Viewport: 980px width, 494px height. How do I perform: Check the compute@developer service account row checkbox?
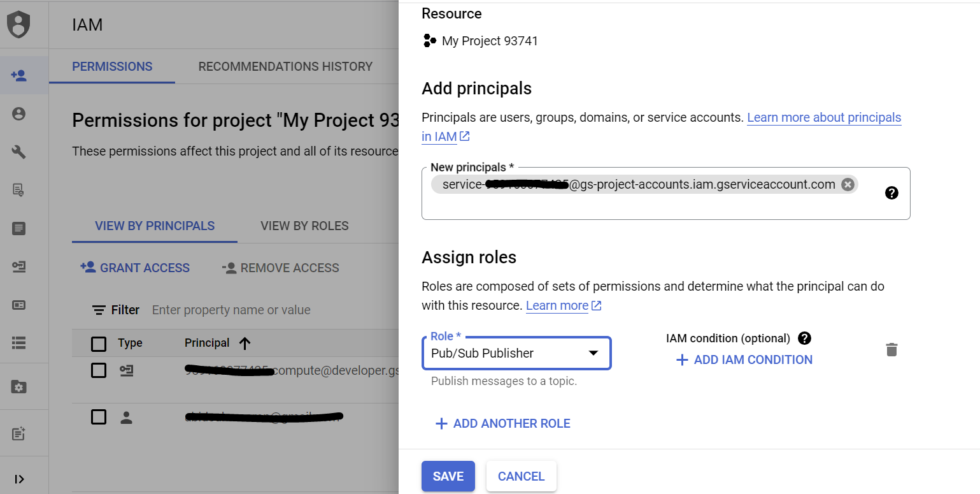click(x=99, y=370)
